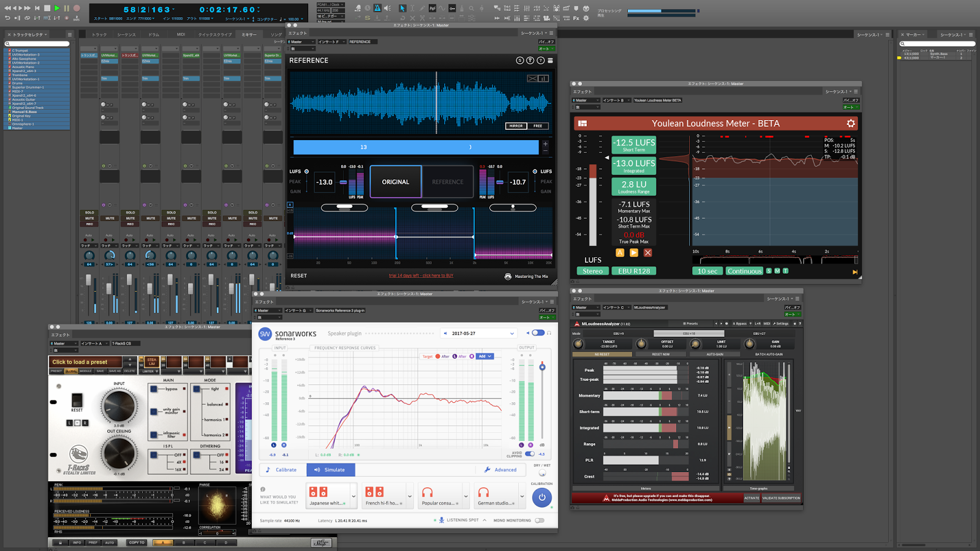
Task: Select the French hi-fi speaker preset
Action: pos(384,496)
